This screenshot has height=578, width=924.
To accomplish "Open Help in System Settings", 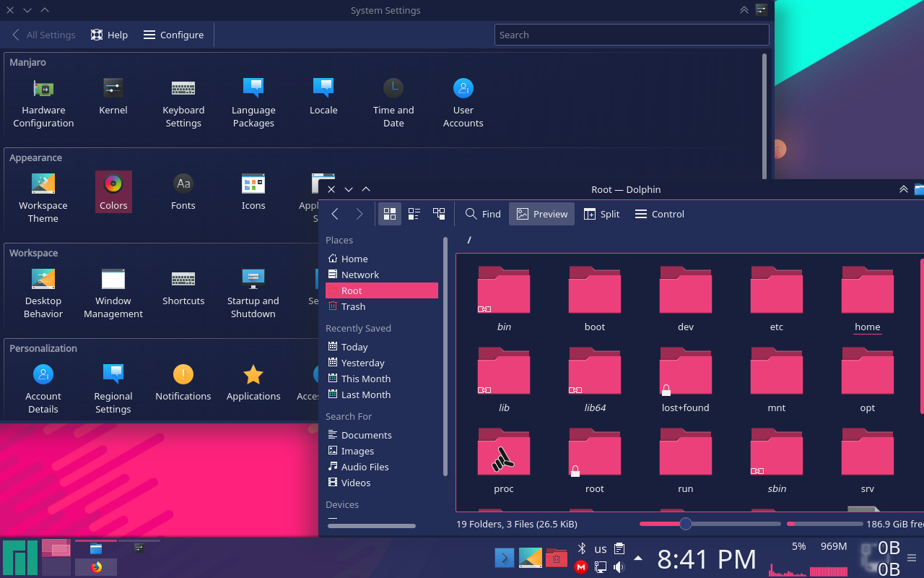I will [x=109, y=35].
